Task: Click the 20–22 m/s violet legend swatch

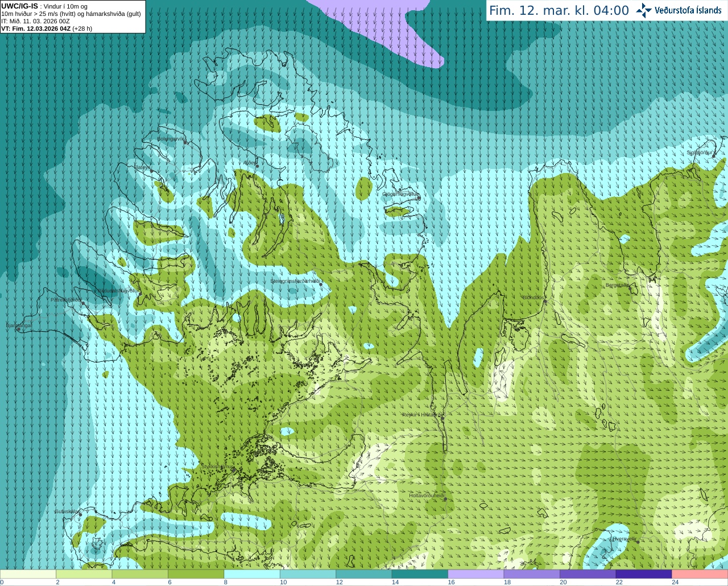Action: click(x=588, y=574)
